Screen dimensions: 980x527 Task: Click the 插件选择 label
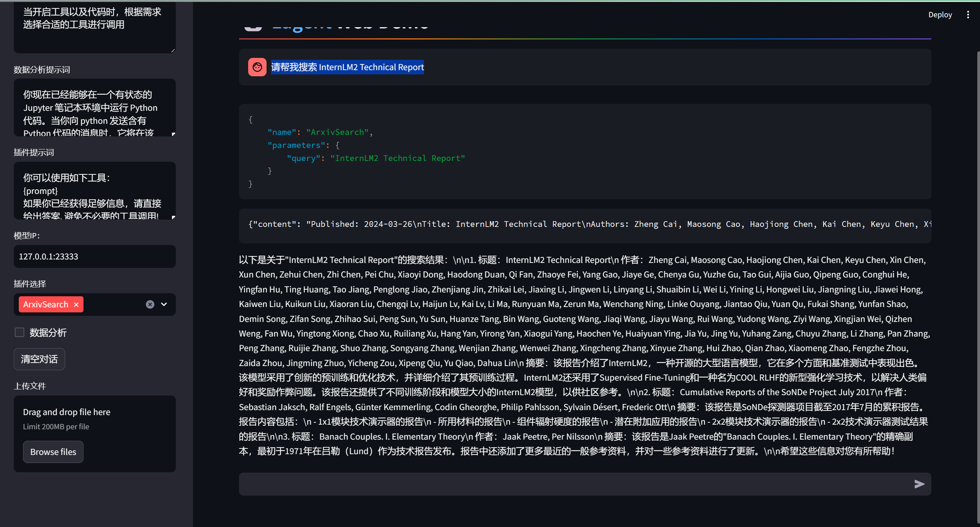[x=30, y=284]
